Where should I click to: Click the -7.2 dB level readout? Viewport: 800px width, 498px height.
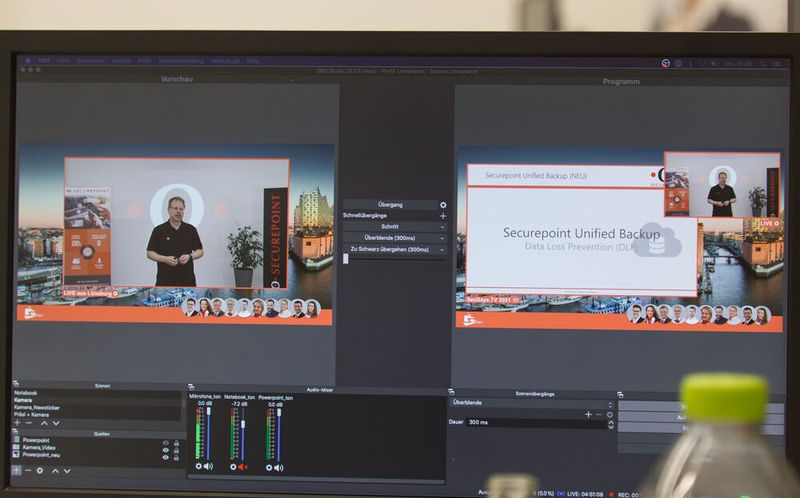239,404
